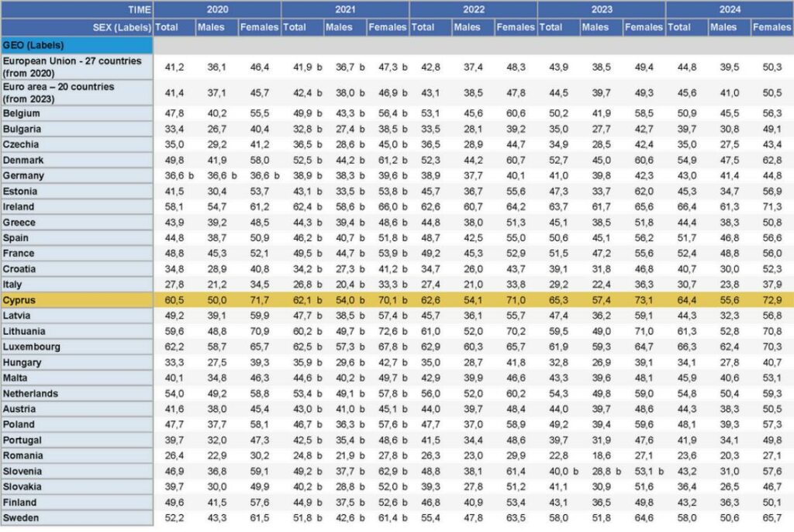Click Sweden 2022 Total value 55,4
This screenshot has width=794, height=532.
[430, 518]
